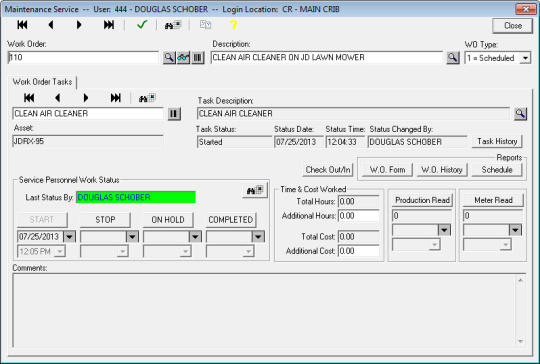Screen dimensions: 540x364
Task: Click pause button beside CLEAN AIR CLEANER task
Action: (174, 114)
